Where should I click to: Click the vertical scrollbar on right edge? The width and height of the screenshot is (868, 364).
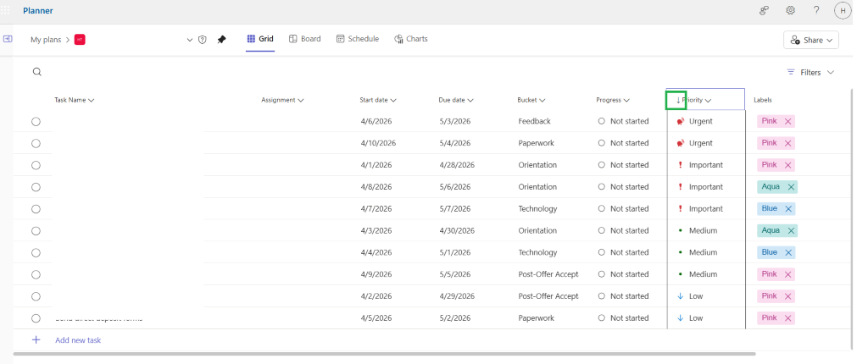(x=851, y=219)
